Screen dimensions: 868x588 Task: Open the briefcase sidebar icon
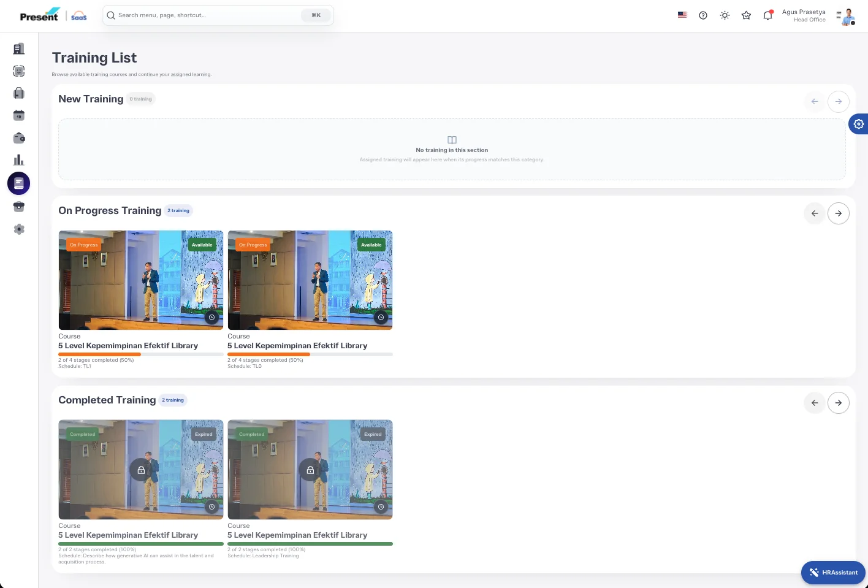point(19,207)
